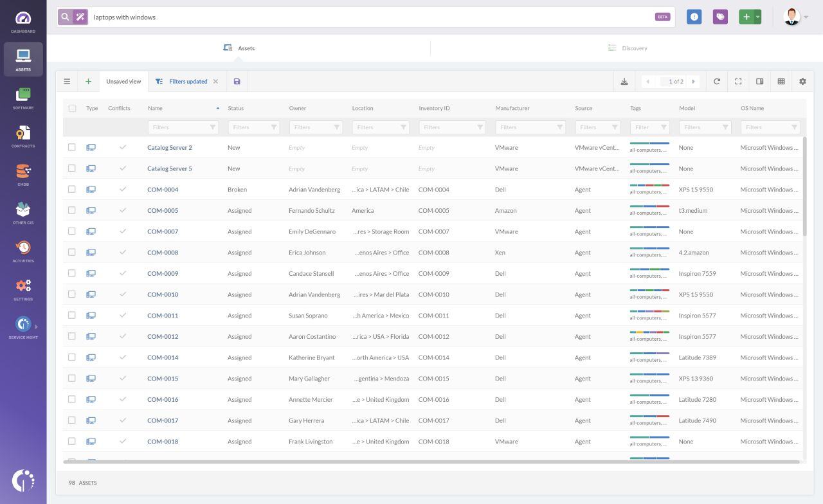This screenshot has height=504, width=823.
Task: Go to Software section in sidebar
Action: pos(23,98)
